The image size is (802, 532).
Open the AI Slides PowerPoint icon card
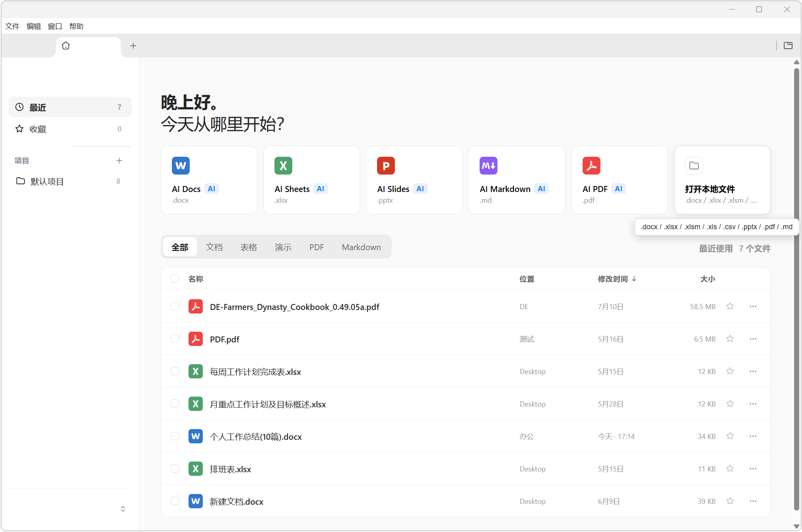click(x=386, y=165)
